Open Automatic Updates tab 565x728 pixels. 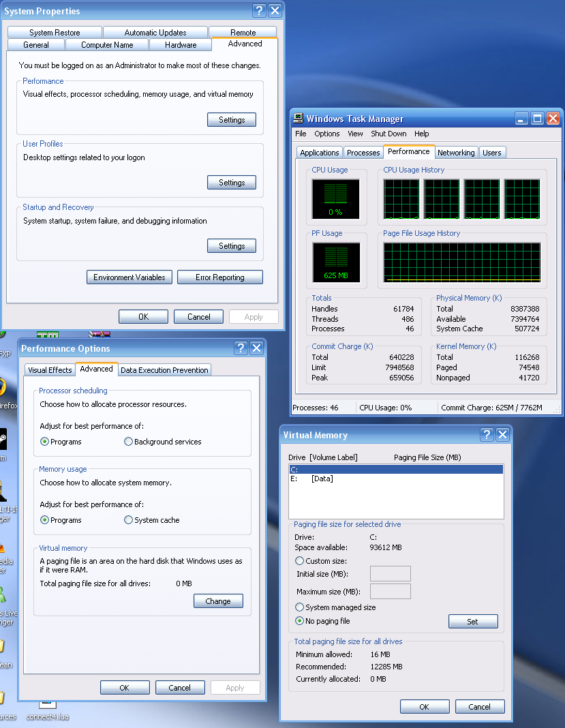click(x=155, y=33)
